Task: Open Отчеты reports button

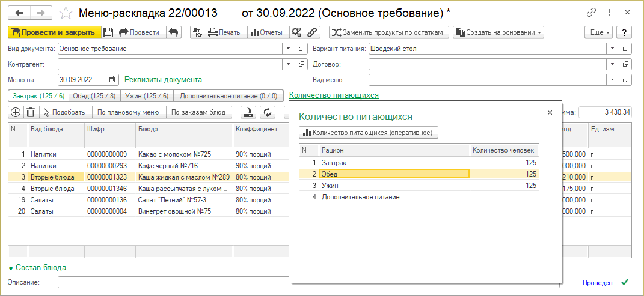Action: click(x=268, y=32)
